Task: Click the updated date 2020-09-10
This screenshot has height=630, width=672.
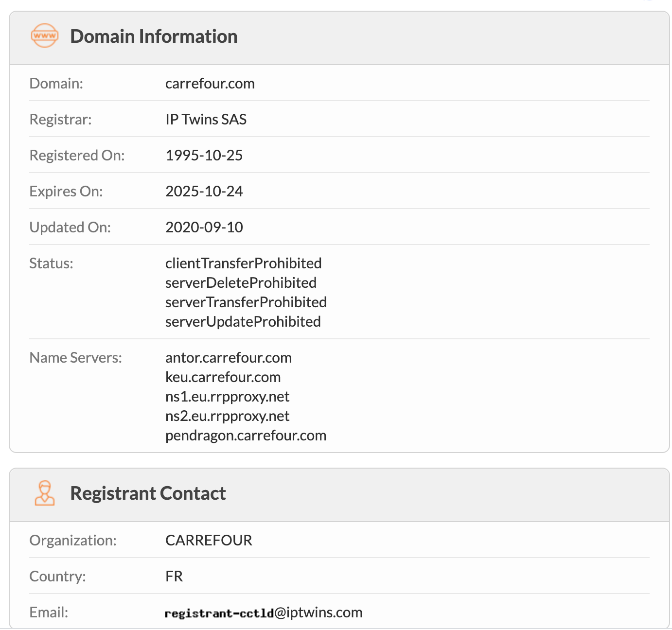Action: (204, 227)
